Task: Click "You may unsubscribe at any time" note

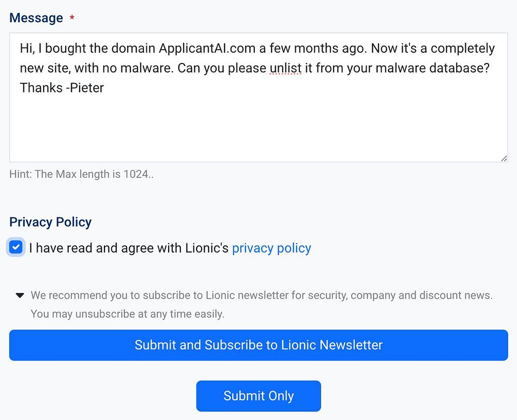Action: pyautogui.click(x=127, y=314)
